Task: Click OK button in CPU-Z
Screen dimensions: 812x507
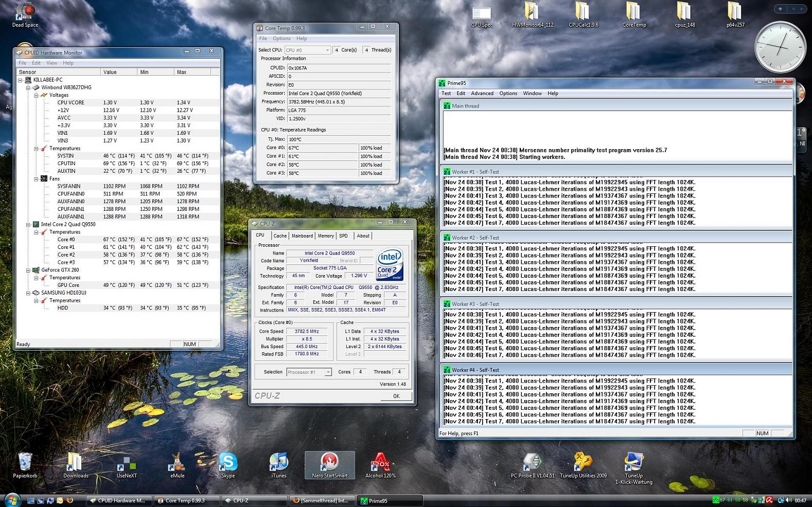Action: [396, 396]
